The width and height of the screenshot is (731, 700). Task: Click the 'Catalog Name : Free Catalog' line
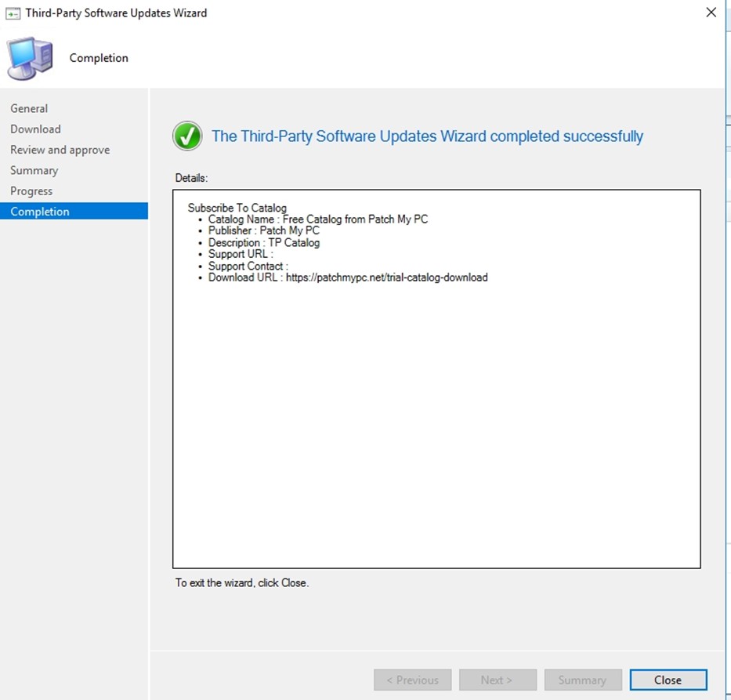tap(318, 219)
